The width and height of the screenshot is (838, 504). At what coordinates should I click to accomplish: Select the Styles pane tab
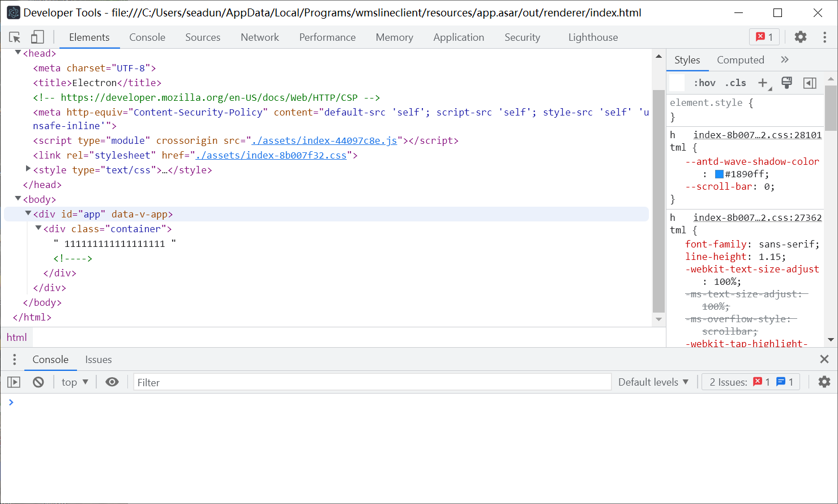pyautogui.click(x=687, y=60)
